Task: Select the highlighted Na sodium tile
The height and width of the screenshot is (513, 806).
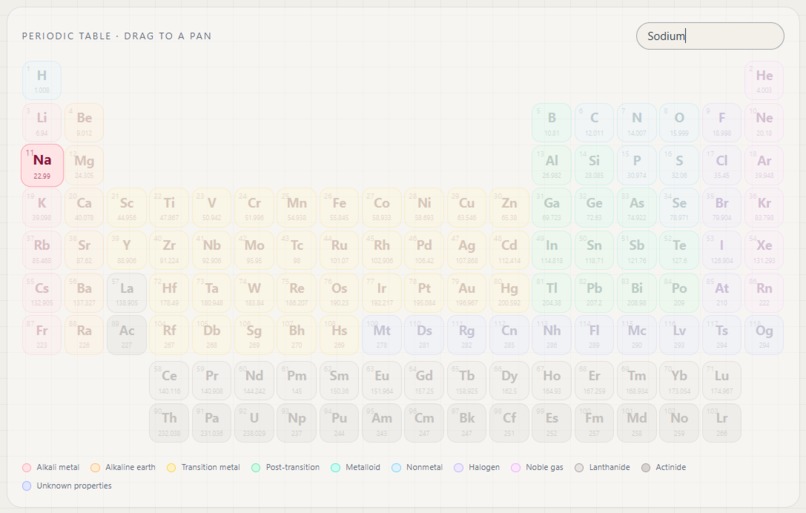Action: click(42, 166)
